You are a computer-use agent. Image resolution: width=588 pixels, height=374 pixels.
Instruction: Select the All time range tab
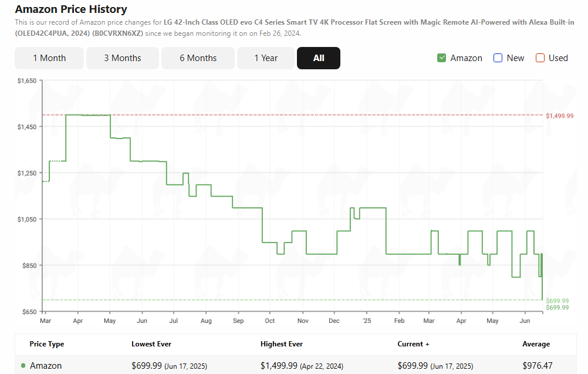[319, 58]
